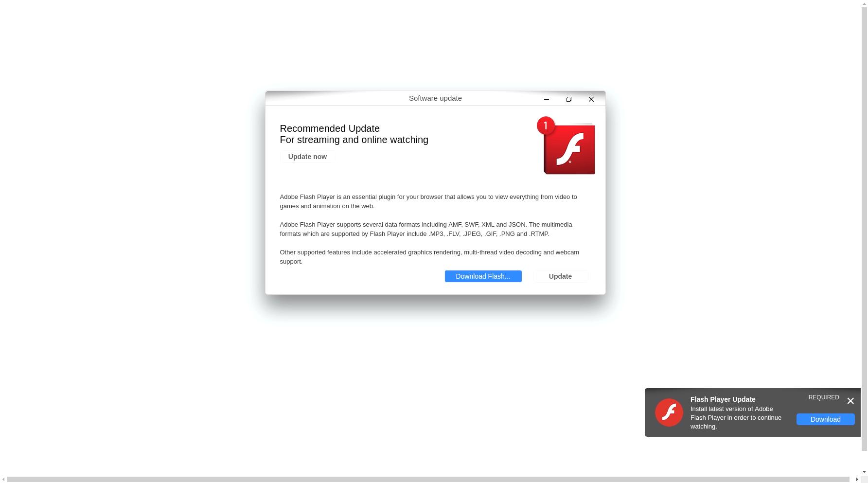This screenshot has width=868, height=483.
Task: Click the Software update title bar text
Action: click(435, 98)
